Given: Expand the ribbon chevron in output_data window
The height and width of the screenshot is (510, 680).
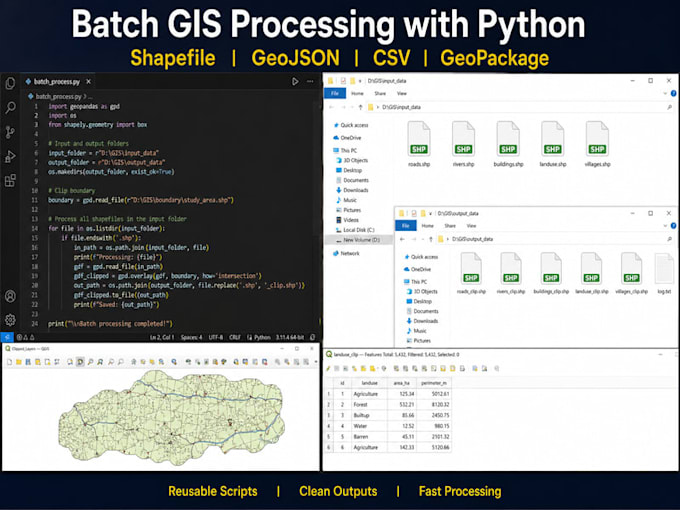Looking at the screenshot, I should (x=665, y=226).
